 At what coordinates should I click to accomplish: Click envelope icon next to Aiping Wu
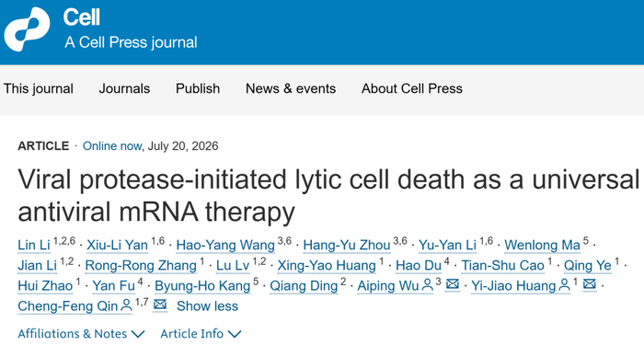tap(453, 284)
